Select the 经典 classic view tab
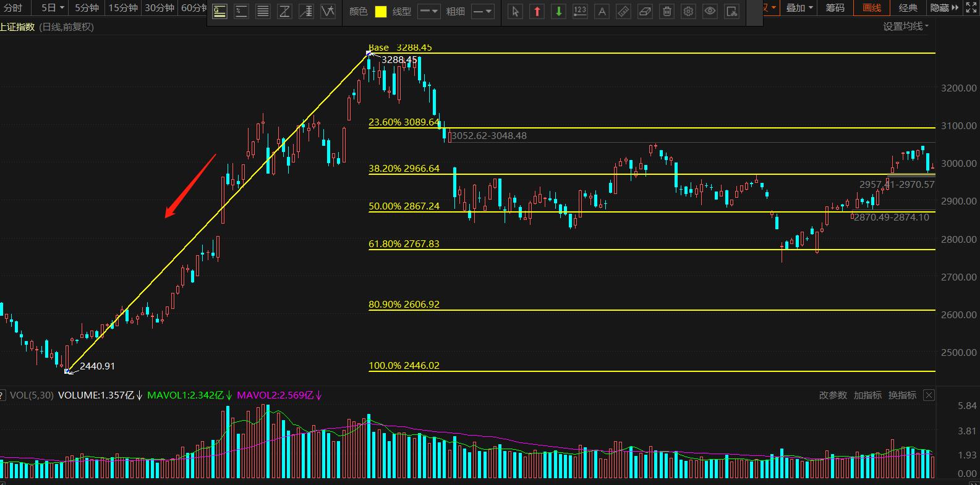980x485 pixels. (908, 7)
